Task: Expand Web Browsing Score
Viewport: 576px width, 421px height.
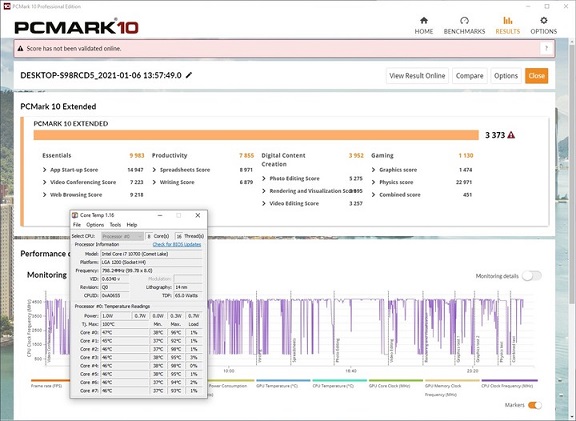Action: coord(44,195)
